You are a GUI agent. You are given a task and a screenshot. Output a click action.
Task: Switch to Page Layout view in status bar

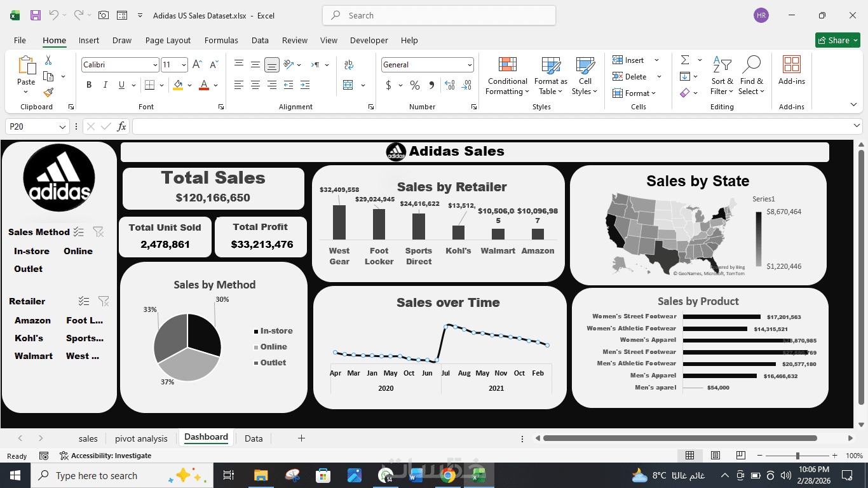click(x=715, y=456)
